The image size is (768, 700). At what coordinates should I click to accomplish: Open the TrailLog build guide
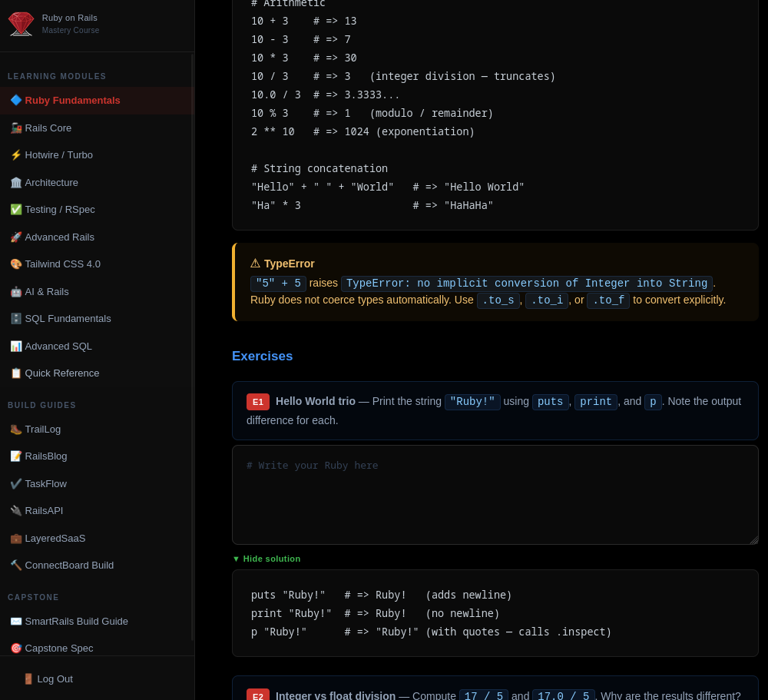tap(97, 429)
